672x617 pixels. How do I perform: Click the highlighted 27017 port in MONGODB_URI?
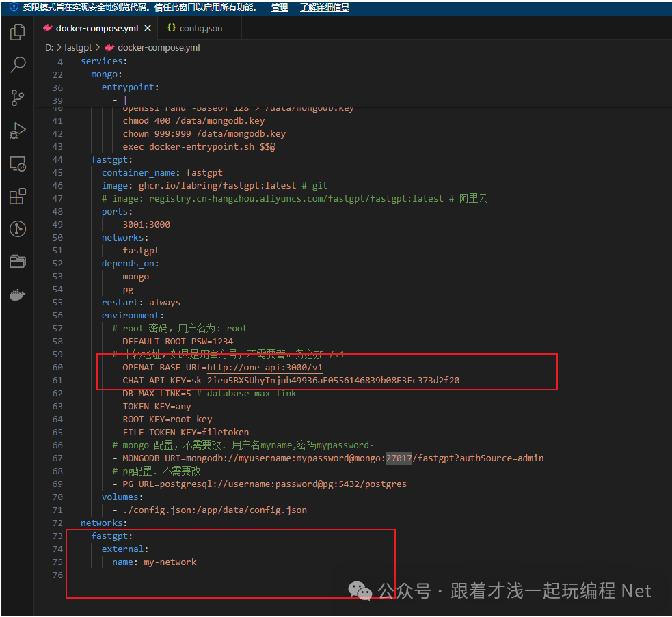(x=399, y=458)
